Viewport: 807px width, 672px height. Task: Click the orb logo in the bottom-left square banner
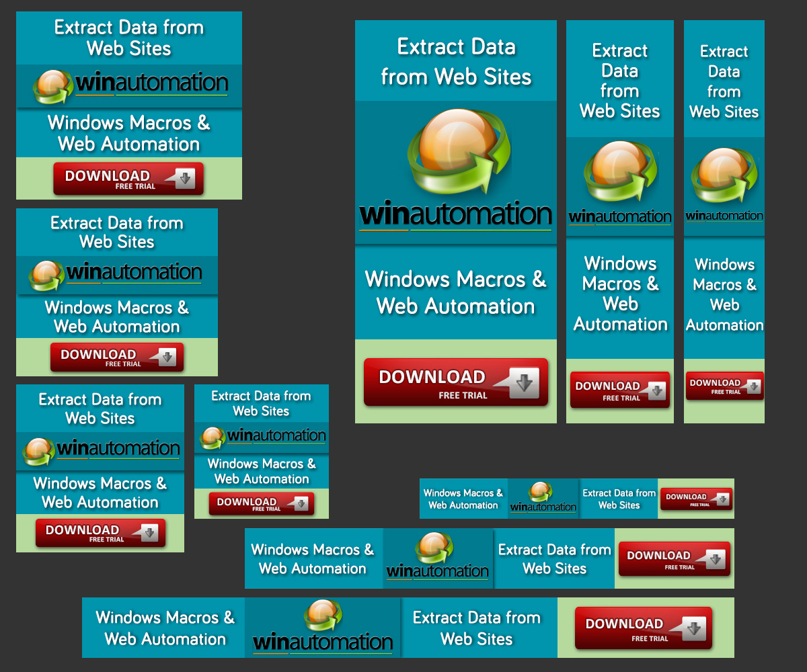pos(39,451)
